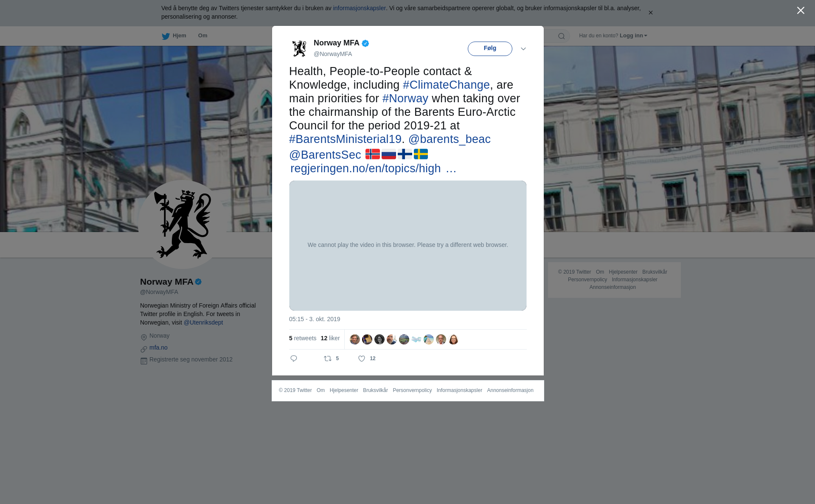
Task: Click the last liker's avatar thumbnail
Action: [x=453, y=339]
